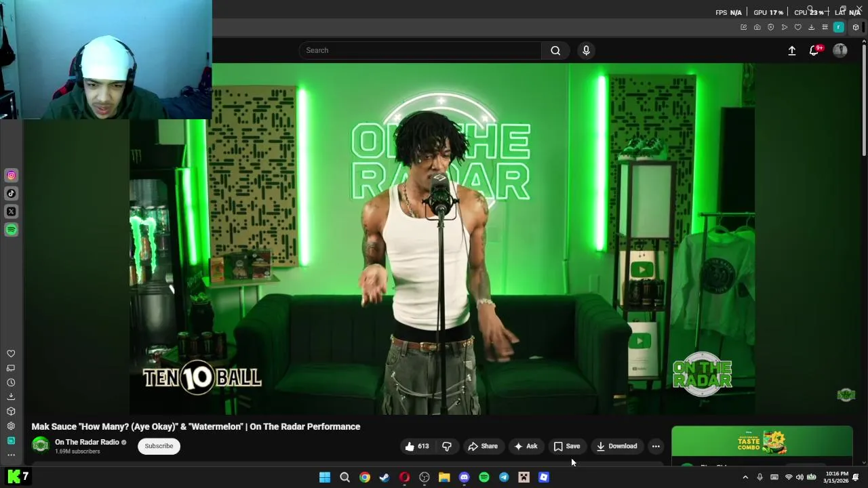The image size is (868, 488).
Task: Bookmark page with heart icon in address bar
Action: tap(797, 27)
